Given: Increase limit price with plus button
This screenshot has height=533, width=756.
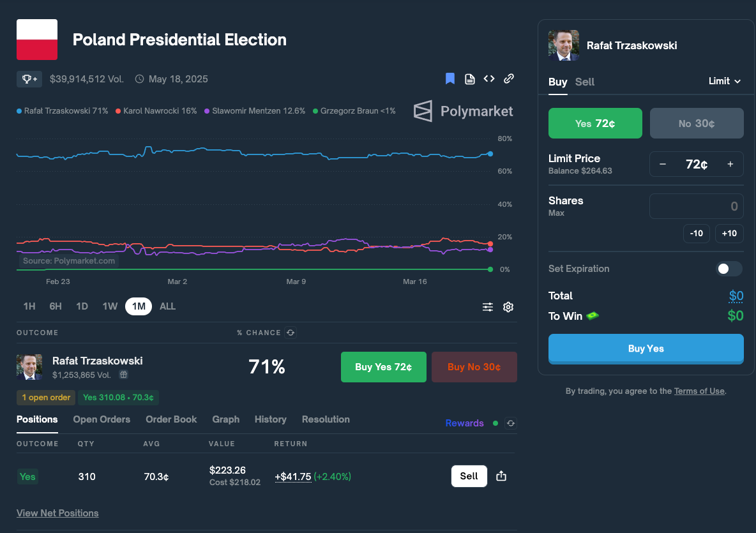Looking at the screenshot, I should click(730, 164).
